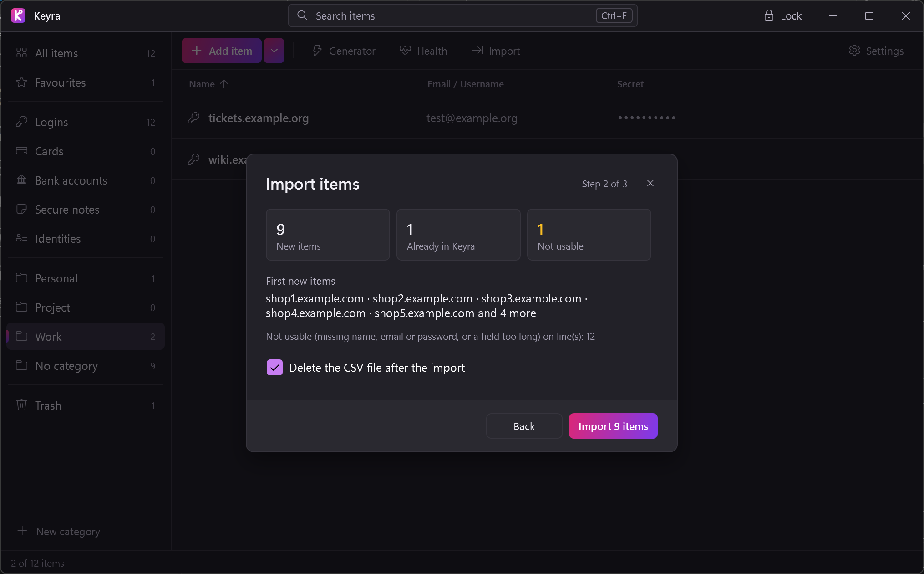This screenshot has width=924, height=574.
Task: Click the 9 New items card
Action: [328, 235]
